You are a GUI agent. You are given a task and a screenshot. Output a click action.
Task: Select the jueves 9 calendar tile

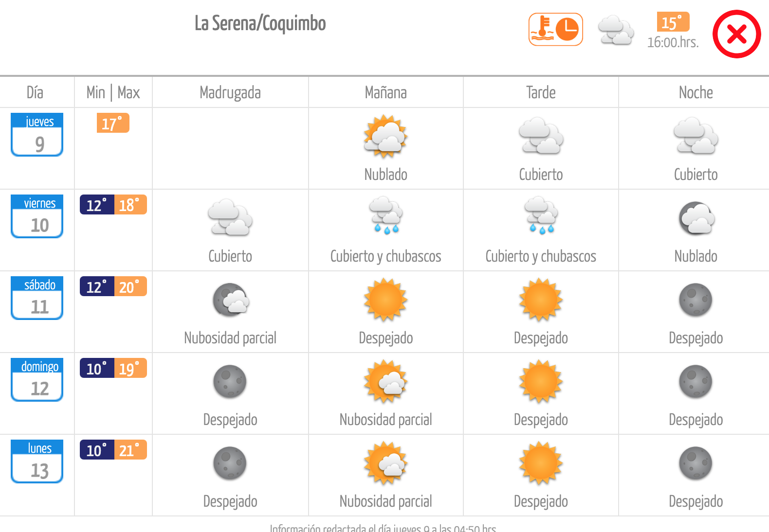coord(37,135)
